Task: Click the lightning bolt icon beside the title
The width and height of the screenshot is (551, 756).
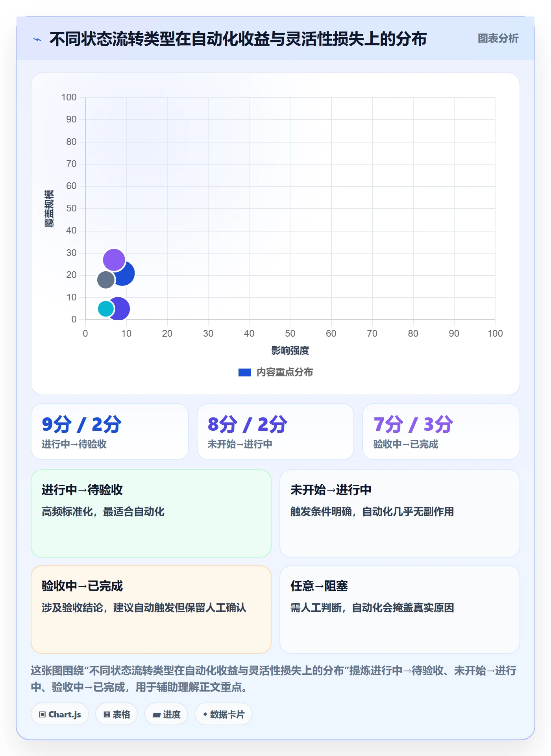Action: tap(37, 39)
